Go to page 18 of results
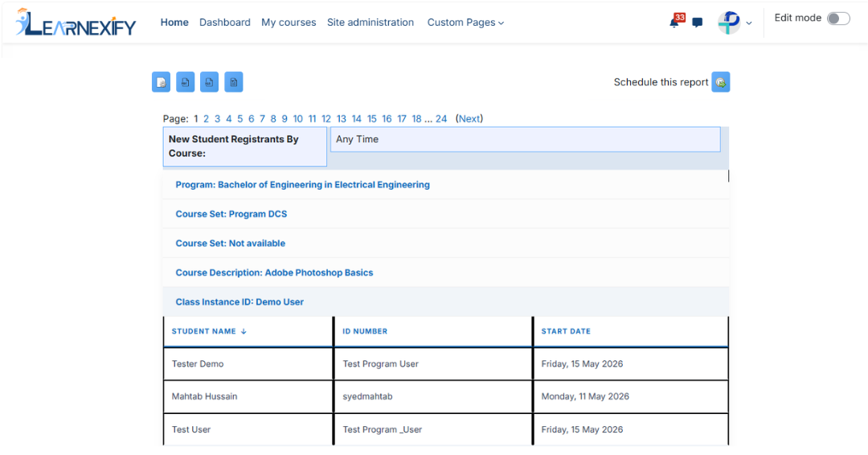Screen dimensions: 868x455 pos(417,119)
